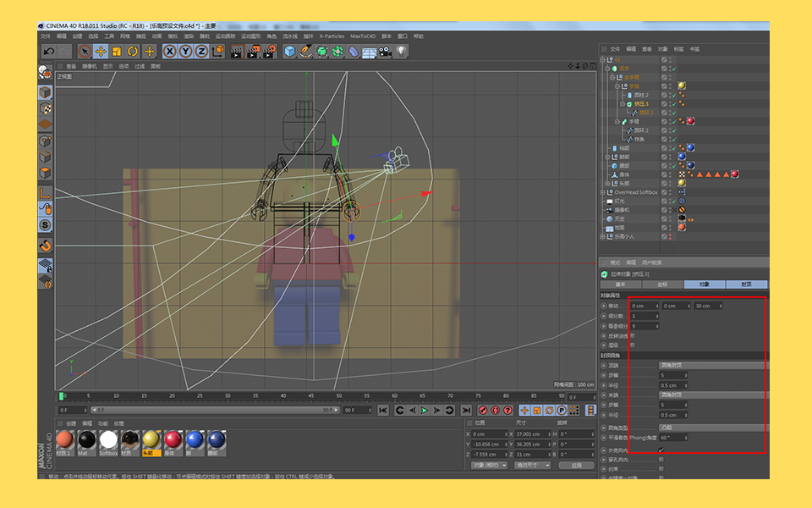This screenshot has height=508, width=812.
Task: Render the active view
Action: [x=237, y=52]
